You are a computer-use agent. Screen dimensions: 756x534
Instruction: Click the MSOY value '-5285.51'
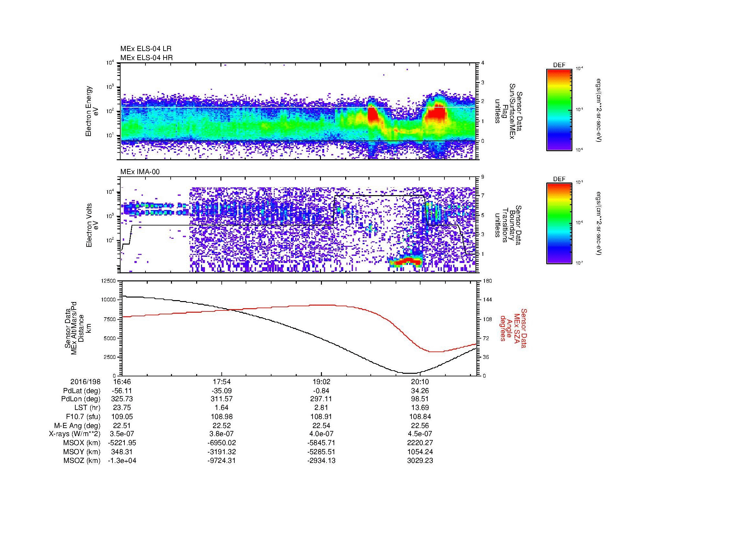point(321,452)
